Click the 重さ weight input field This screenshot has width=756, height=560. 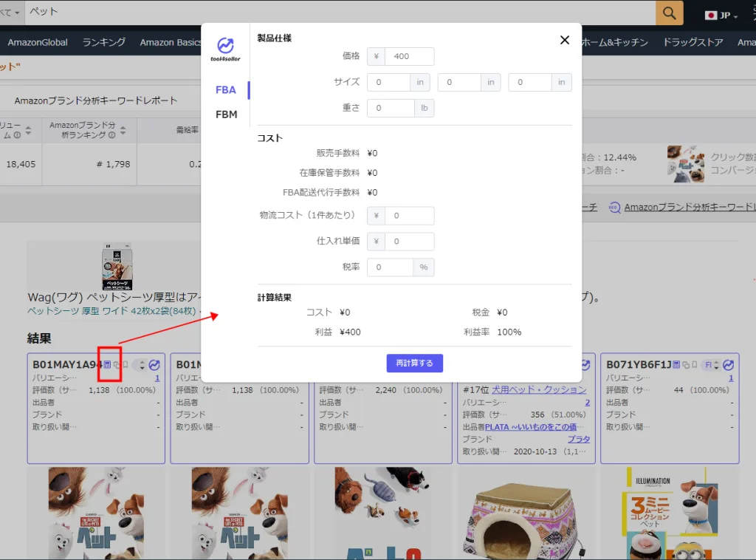391,108
